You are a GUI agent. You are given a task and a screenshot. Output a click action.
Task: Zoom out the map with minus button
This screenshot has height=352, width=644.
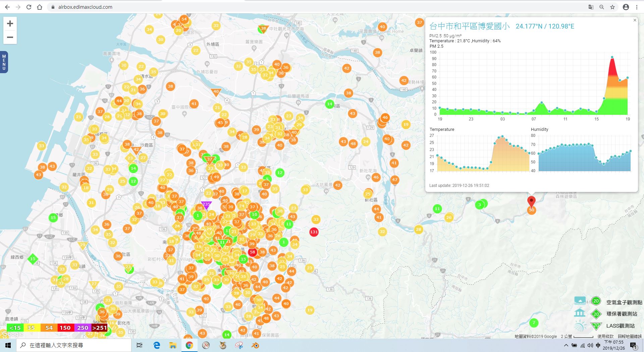point(10,37)
